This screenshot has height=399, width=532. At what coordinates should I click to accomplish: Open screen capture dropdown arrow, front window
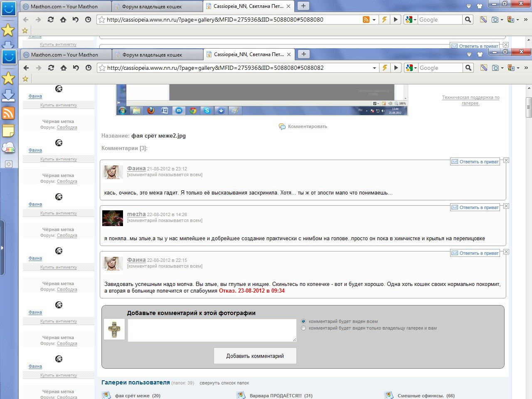(x=502, y=68)
